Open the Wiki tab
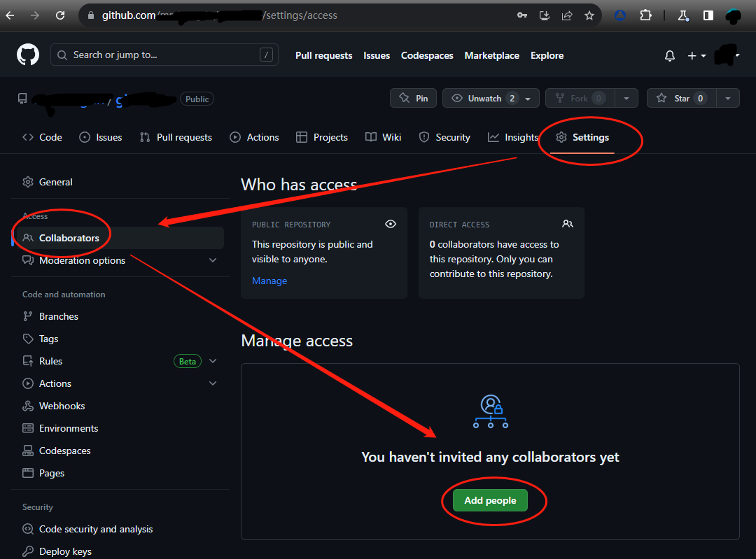 [x=384, y=137]
